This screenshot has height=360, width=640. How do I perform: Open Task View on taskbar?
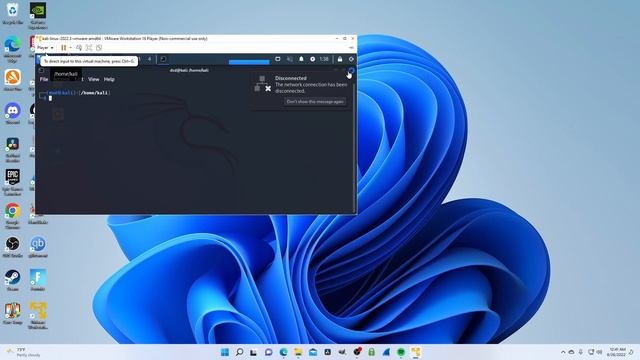point(254,352)
